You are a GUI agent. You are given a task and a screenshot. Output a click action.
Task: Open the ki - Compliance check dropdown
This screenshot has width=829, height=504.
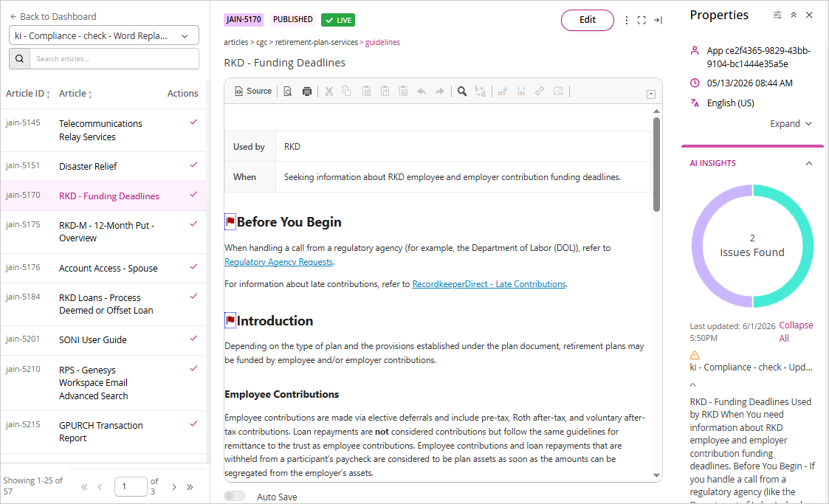pyautogui.click(x=104, y=35)
